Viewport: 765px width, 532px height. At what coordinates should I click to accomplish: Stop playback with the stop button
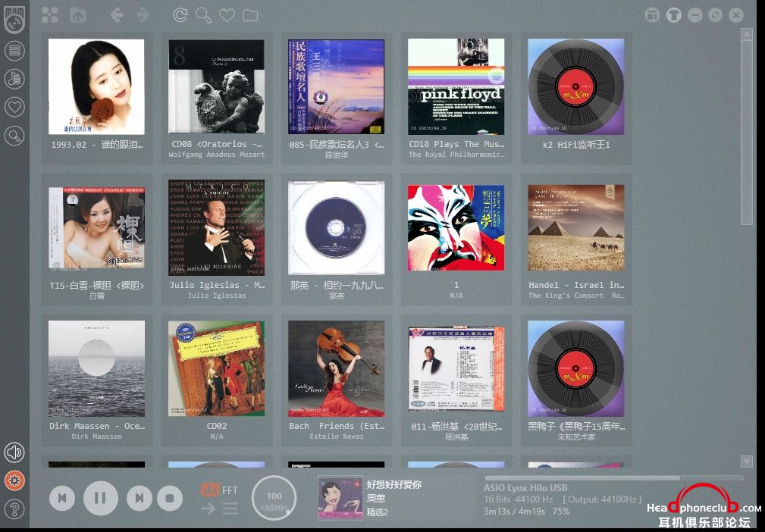point(170,498)
